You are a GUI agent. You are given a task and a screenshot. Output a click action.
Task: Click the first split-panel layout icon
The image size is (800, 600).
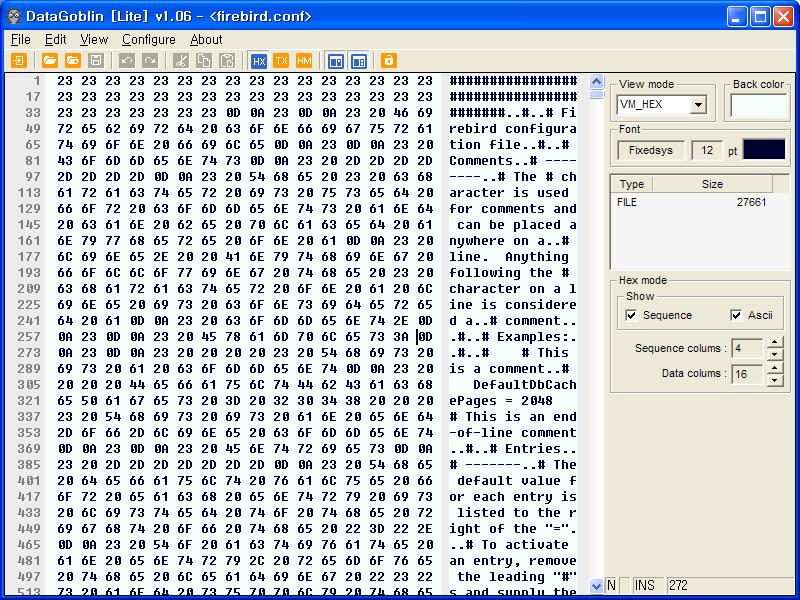click(x=336, y=61)
